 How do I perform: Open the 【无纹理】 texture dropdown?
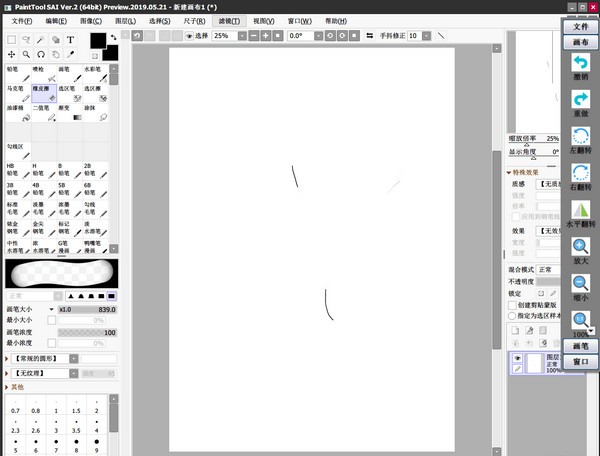tap(74, 373)
